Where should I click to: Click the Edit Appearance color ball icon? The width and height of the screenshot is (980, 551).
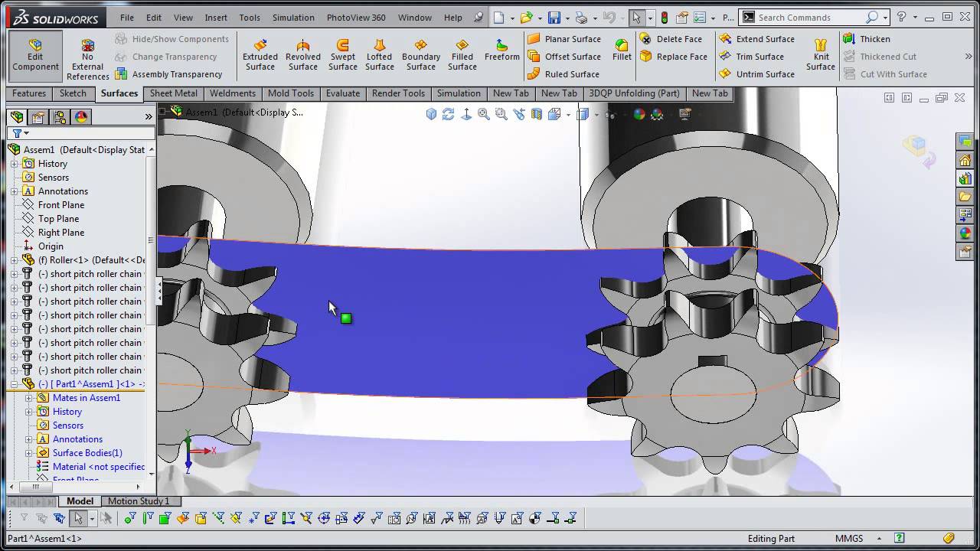(639, 114)
